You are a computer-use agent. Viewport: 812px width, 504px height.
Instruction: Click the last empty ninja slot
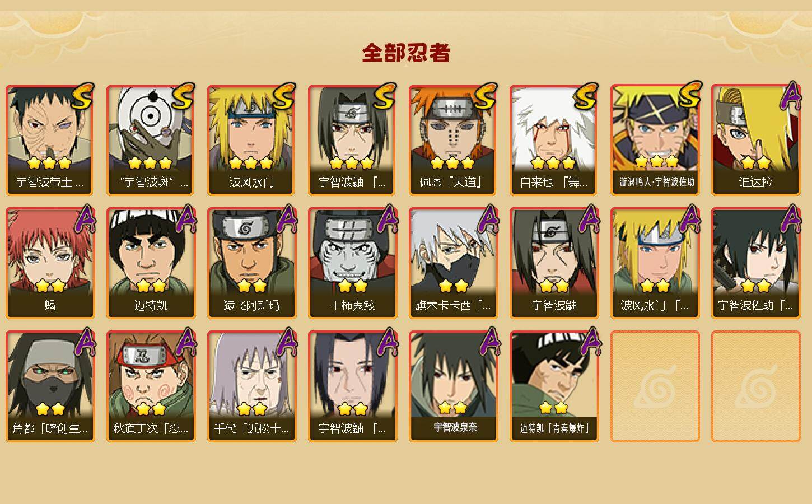point(755,386)
